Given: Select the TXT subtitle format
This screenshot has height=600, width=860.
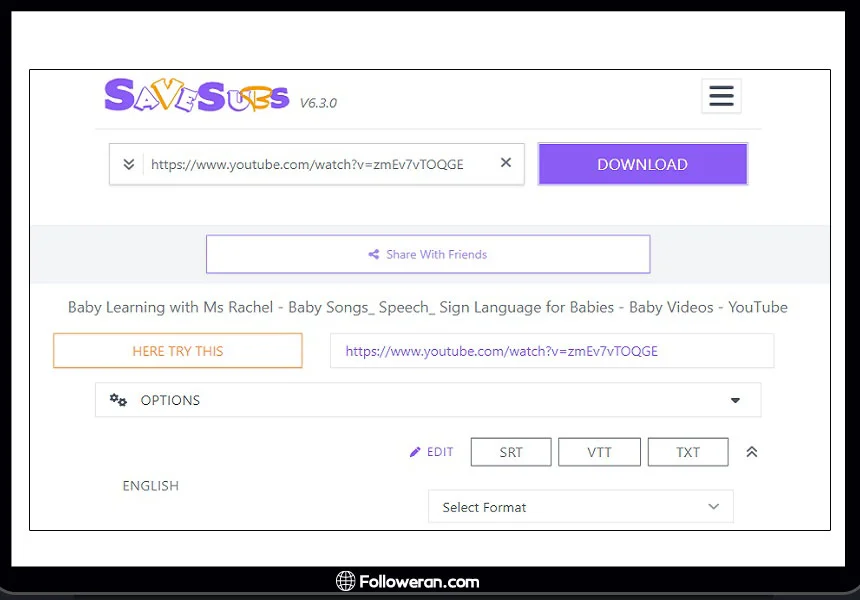Looking at the screenshot, I should click(688, 452).
